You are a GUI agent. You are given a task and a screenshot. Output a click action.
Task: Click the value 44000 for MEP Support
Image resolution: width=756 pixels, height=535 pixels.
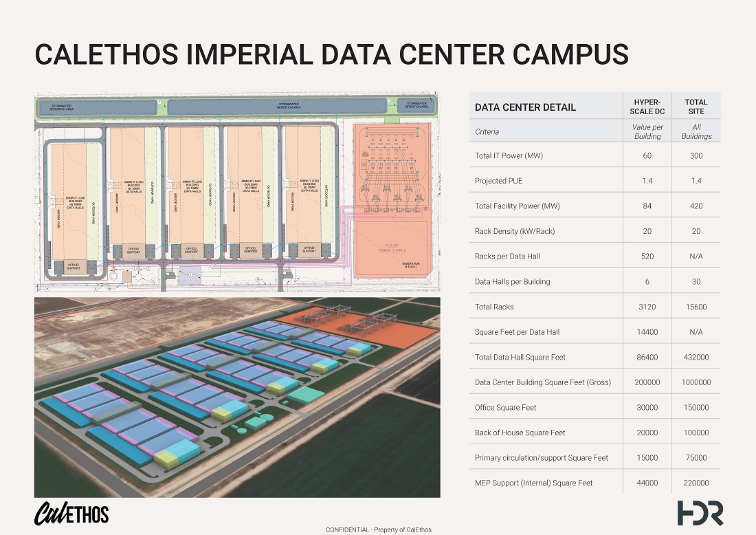647,483
